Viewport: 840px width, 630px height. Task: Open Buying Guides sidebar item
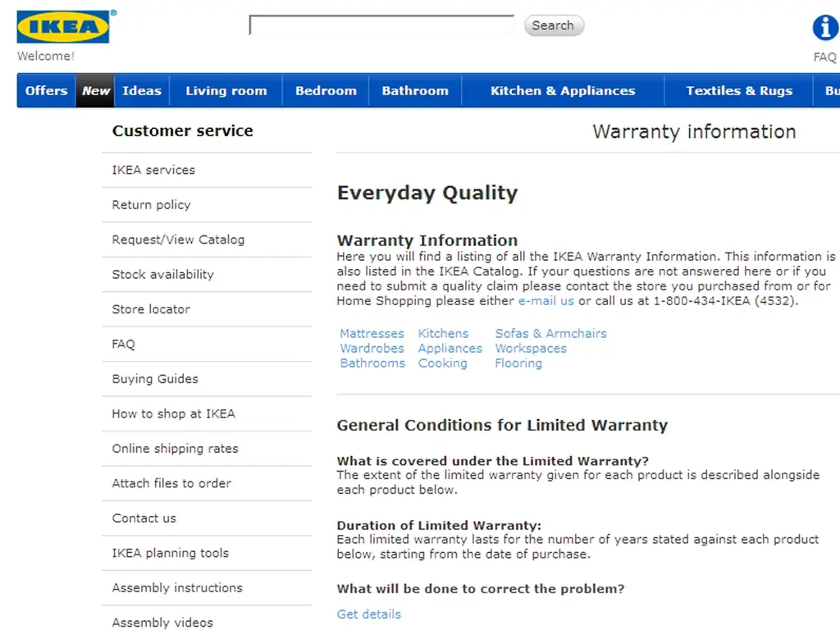pos(155,379)
